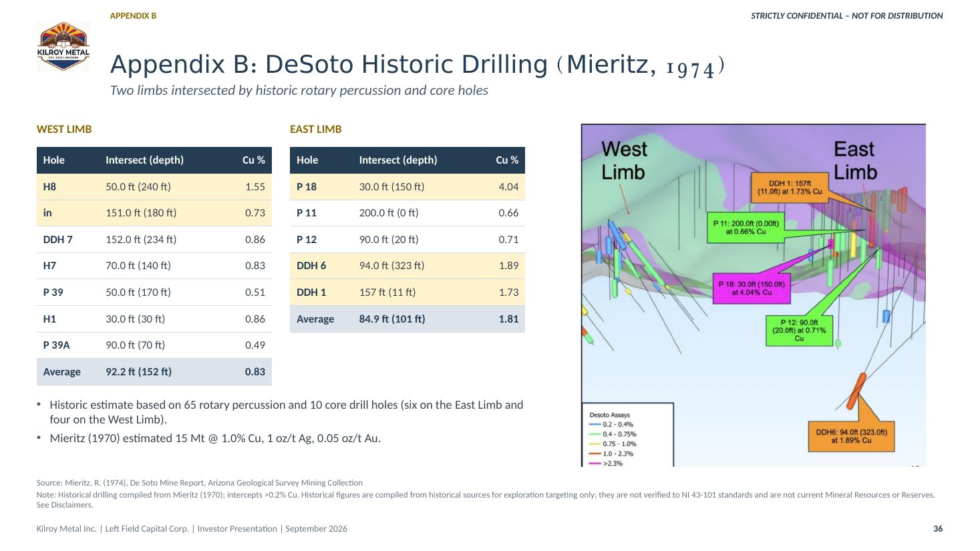This screenshot has width=980, height=551.
Task: Click the orange "DDH6: 94.0ft" map callout
Action: 851,436
